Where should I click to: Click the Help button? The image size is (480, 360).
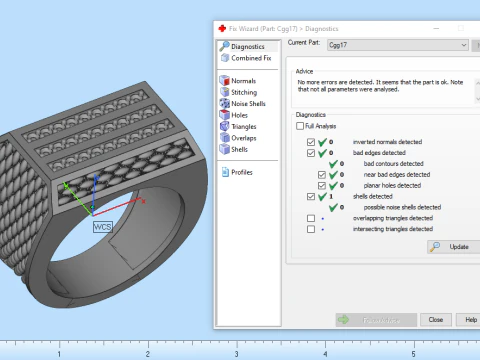(468, 320)
